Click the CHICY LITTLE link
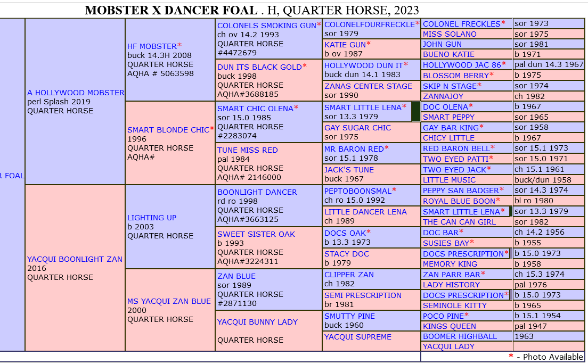 coord(449,138)
